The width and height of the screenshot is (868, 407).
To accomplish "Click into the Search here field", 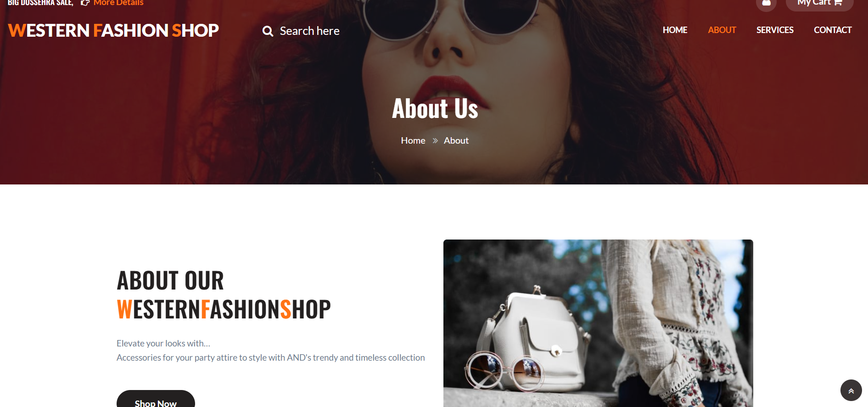I will coord(310,31).
